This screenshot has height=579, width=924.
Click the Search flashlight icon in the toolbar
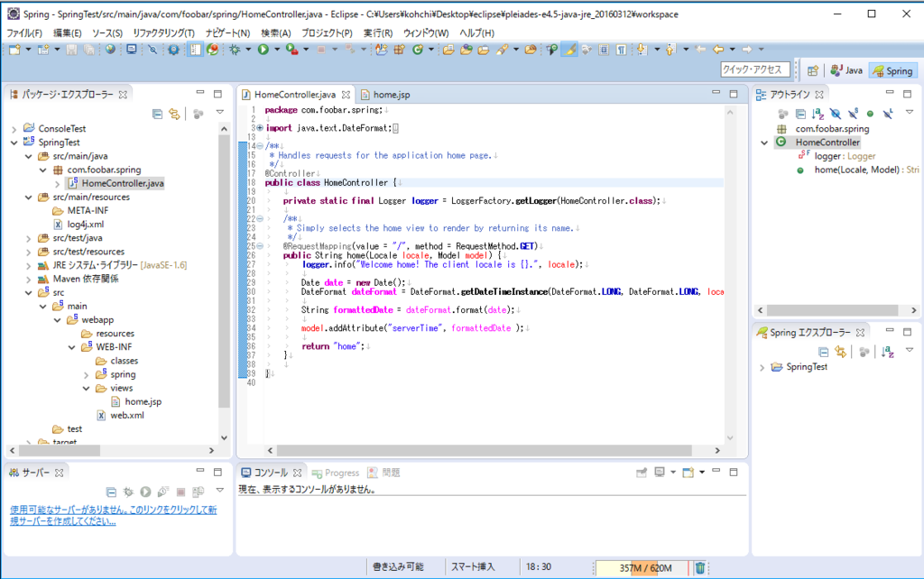pos(502,51)
